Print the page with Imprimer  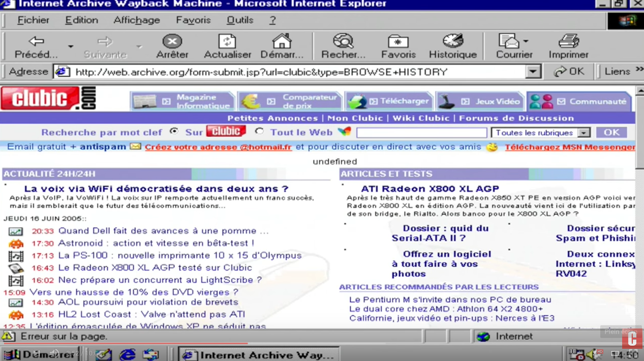[568, 47]
